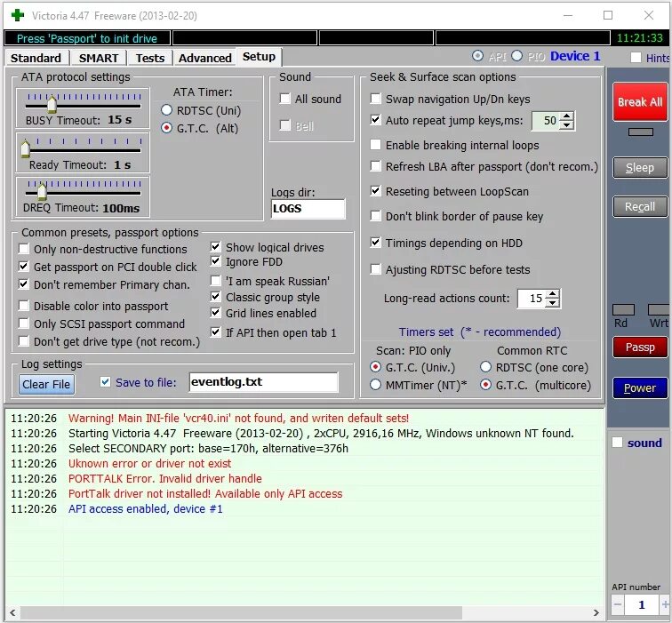Viewport: 672px width, 623px height.
Task: Toggle Swap navigation Up/Dn keys
Action: pos(375,99)
